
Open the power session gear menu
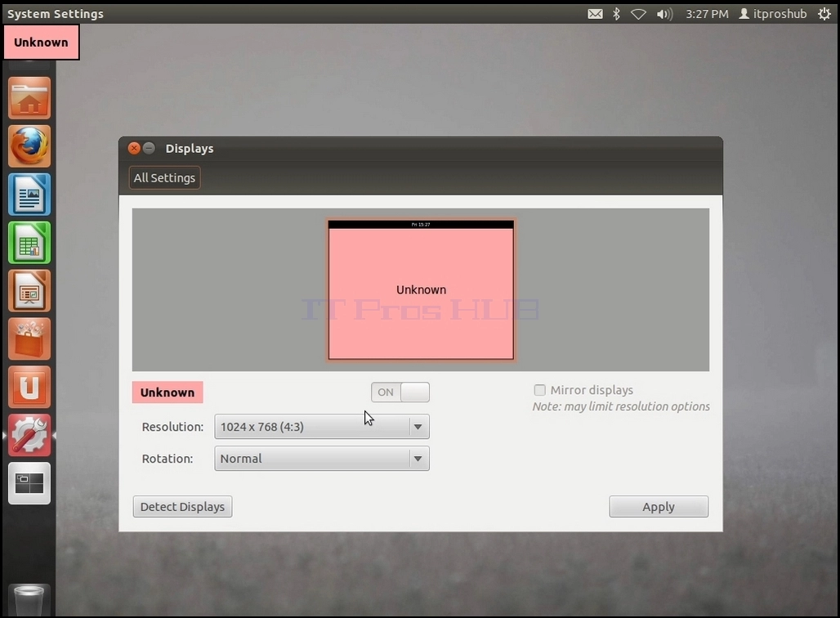(x=824, y=14)
